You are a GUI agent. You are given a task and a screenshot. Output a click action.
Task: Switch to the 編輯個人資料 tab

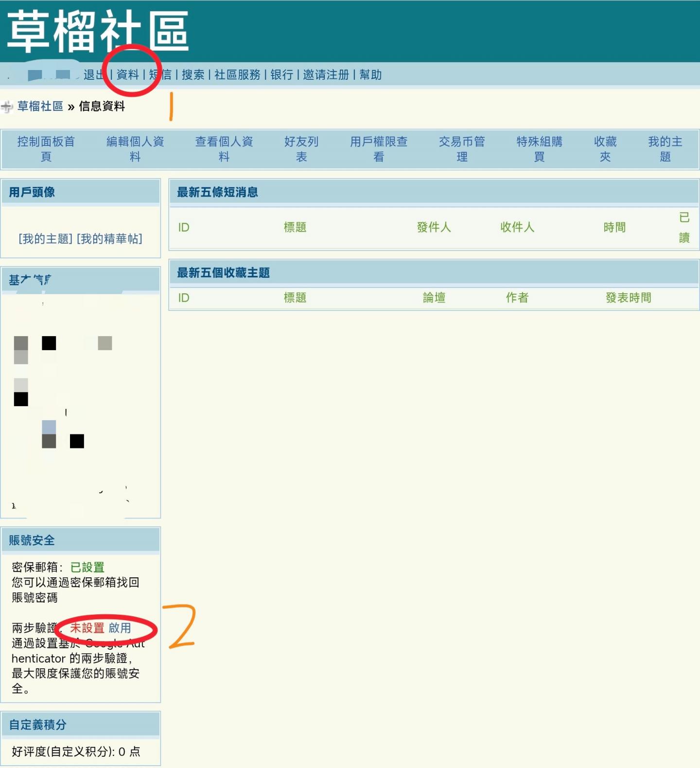coord(135,149)
